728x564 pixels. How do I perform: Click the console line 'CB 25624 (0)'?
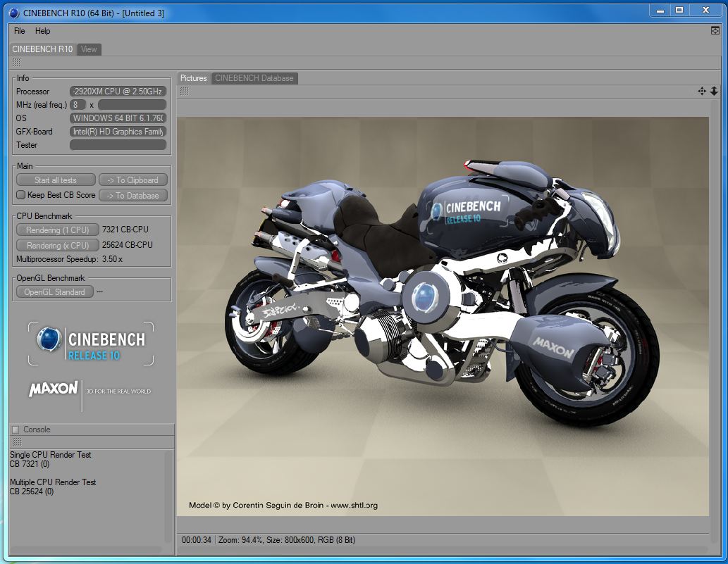point(32,491)
